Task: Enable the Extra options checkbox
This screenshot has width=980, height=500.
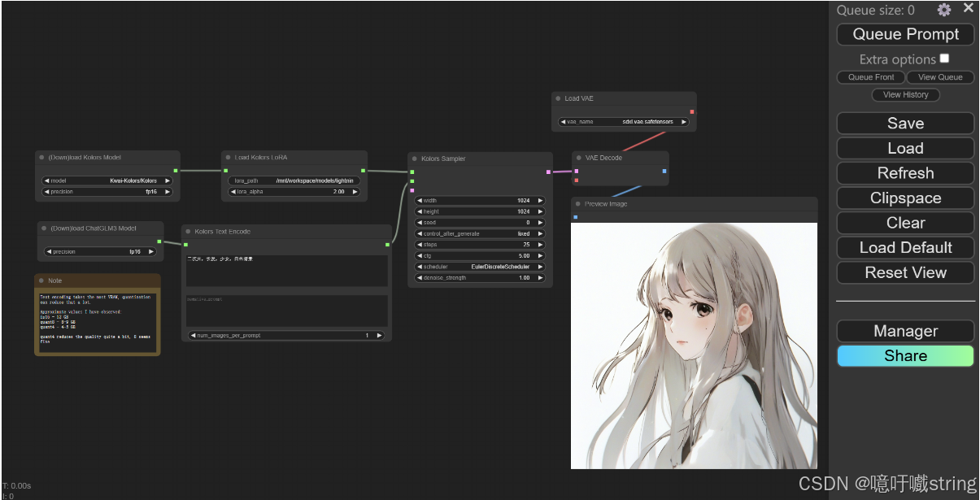Action: [x=944, y=59]
